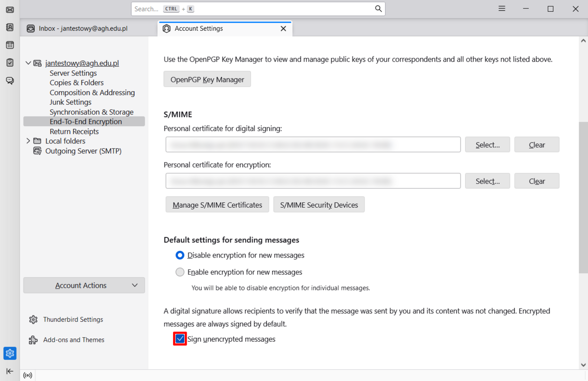Open Calendar from the spaces toolbar
This screenshot has width=588, height=381.
(x=10, y=45)
